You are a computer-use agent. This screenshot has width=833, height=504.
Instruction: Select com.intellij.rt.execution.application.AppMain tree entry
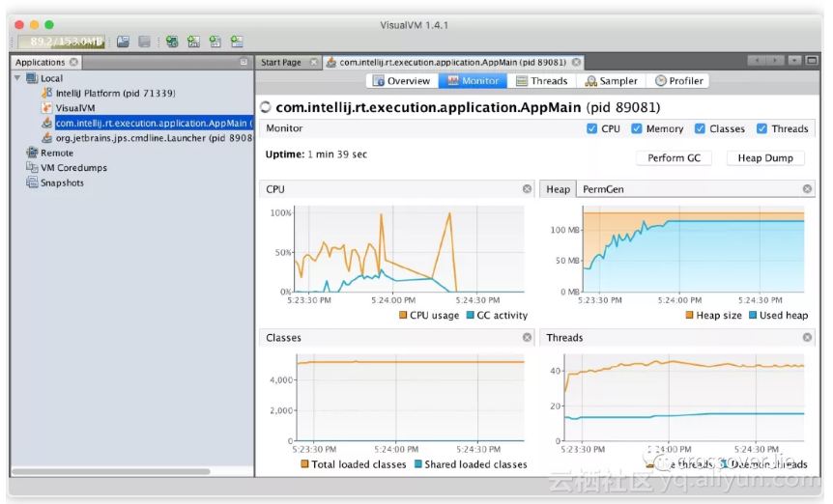(x=154, y=123)
